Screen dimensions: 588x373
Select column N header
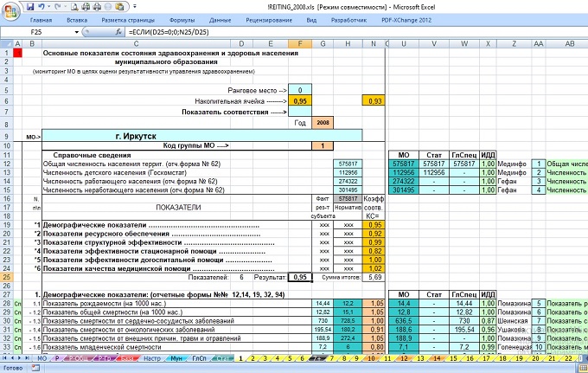pos(374,43)
